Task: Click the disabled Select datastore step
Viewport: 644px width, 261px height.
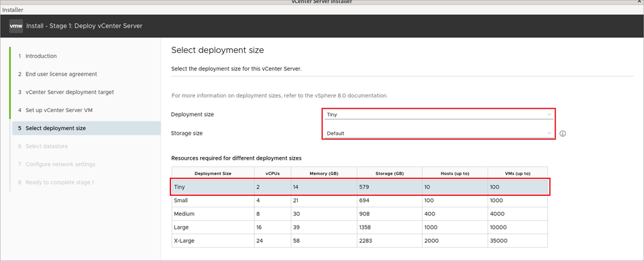Action: [x=43, y=146]
